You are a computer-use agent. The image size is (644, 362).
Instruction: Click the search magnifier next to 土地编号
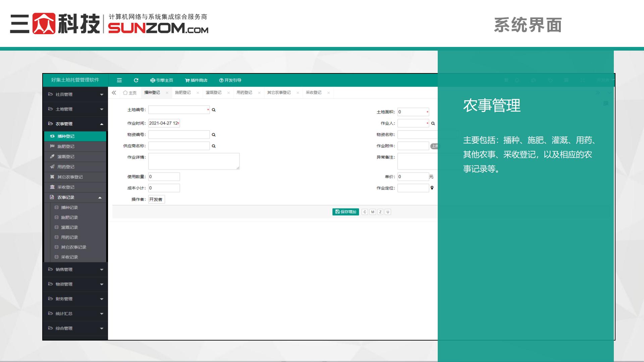pyautogui.click(x=214, y=110)
